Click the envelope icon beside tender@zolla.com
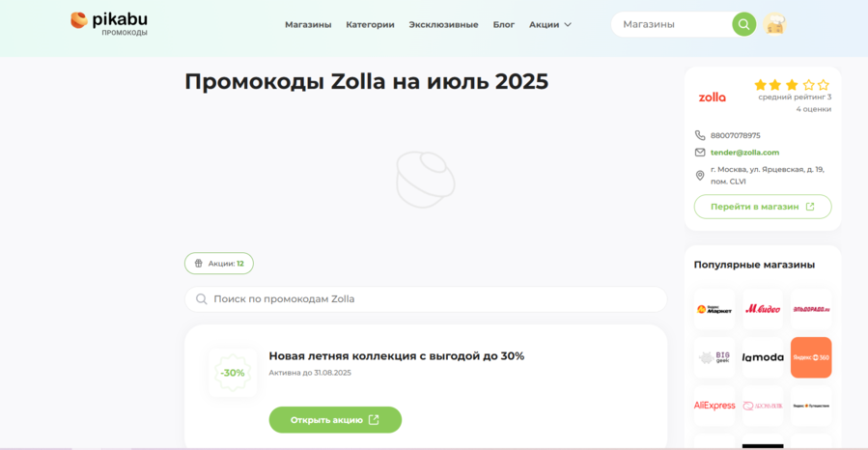The height and width of the screenshot is (450, 868). (700, 153)
